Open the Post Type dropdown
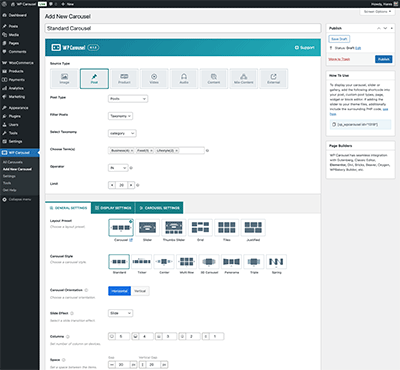Image resolution: width=400 pixels, height=370 pixels. click(128, 99)
